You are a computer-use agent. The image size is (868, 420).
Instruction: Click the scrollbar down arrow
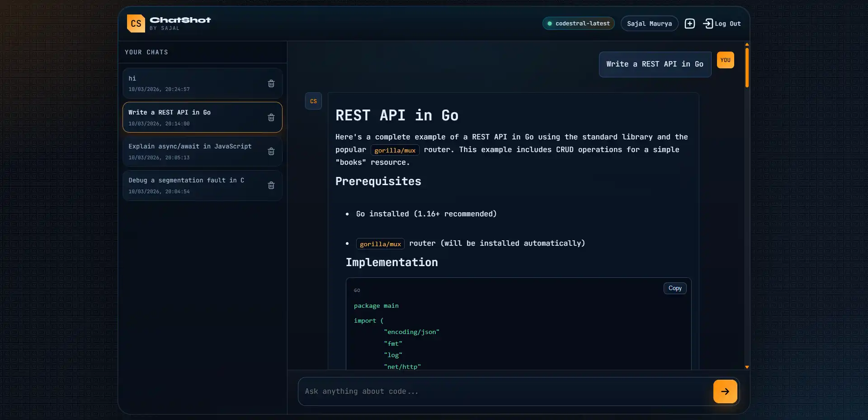pos(747,367)
